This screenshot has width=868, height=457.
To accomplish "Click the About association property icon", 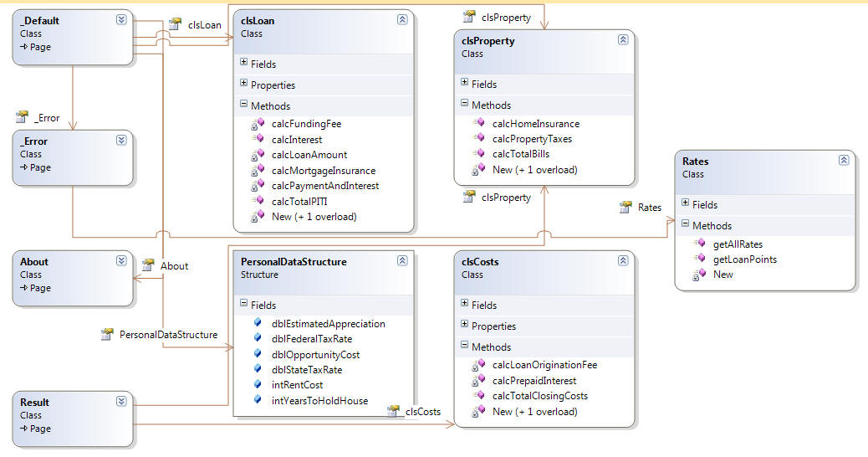I will coord(147,264).
